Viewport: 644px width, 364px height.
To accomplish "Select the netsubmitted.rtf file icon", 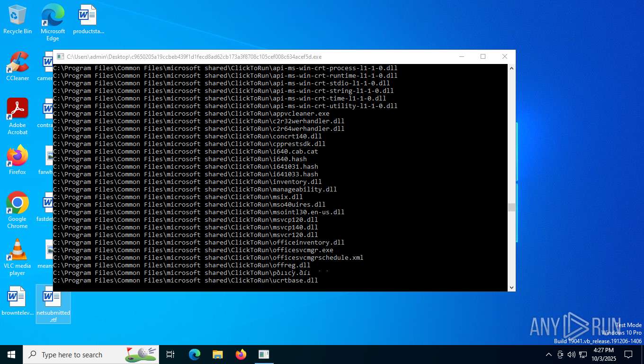I will pyautogui.click(x=53, y=304).
